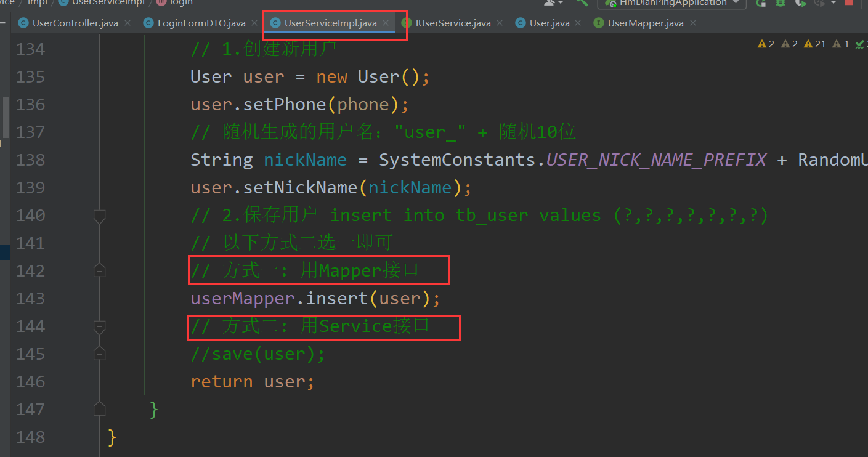
Task: Expand the dropdown arrow beside profiler icon
Action: tap(833, 2)
